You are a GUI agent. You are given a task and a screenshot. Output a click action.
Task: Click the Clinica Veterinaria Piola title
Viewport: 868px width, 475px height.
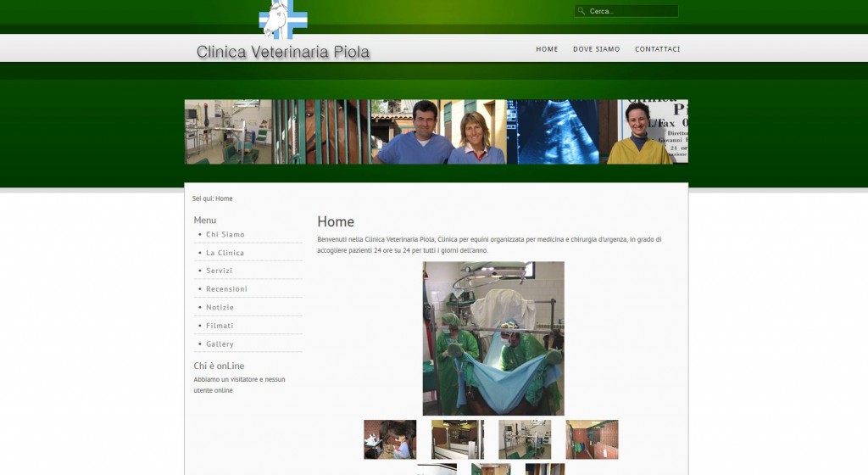pyautogui.click(x=283, y=52)
